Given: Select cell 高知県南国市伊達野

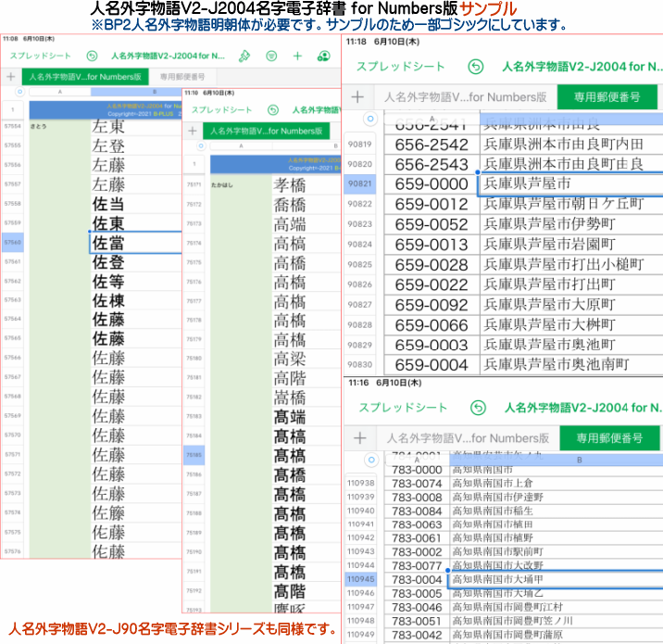Looking at the screenshot, I should pos(556,498).
